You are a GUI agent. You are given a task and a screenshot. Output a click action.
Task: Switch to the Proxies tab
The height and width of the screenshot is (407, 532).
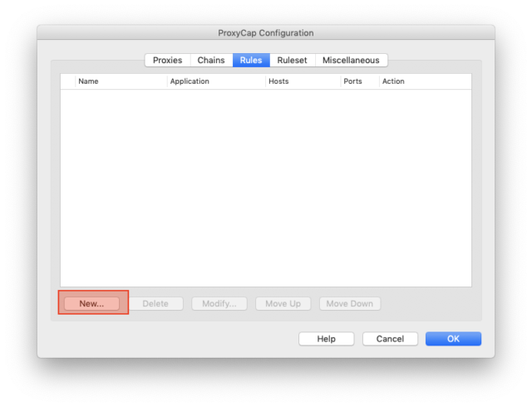(167, 61)
